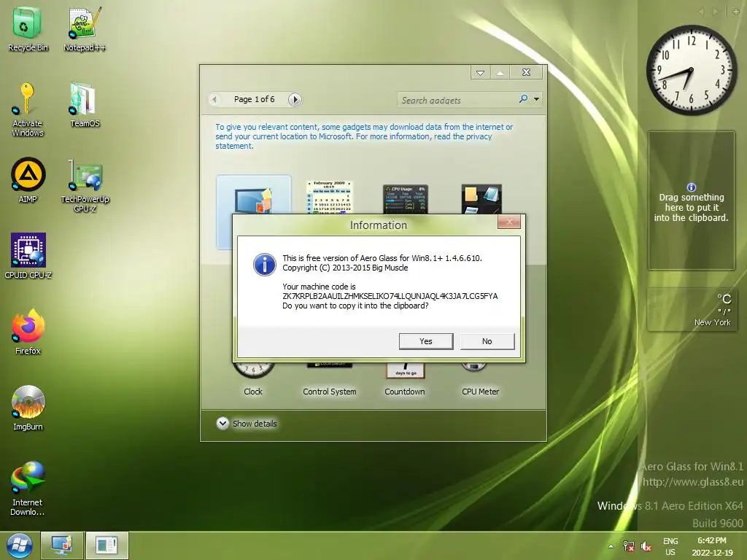This screenshot has width=747, height=560.
Task: Open the taskbar clock showing 6:42 PM
Action: (712, 546)
